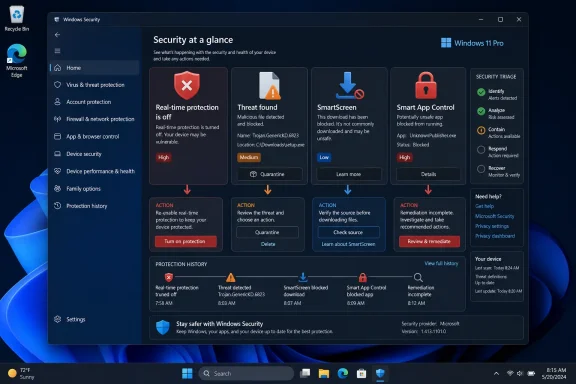Click the Analyze step check icon

pyautogui.click(x=481, y=111)
